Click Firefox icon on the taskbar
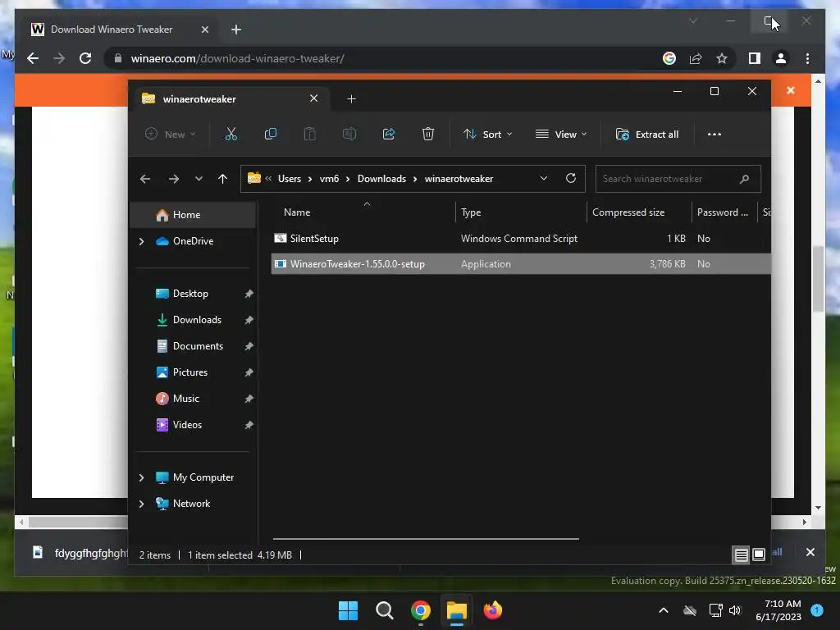The height and width of the screenshot is (630, 840). point(493,610)
